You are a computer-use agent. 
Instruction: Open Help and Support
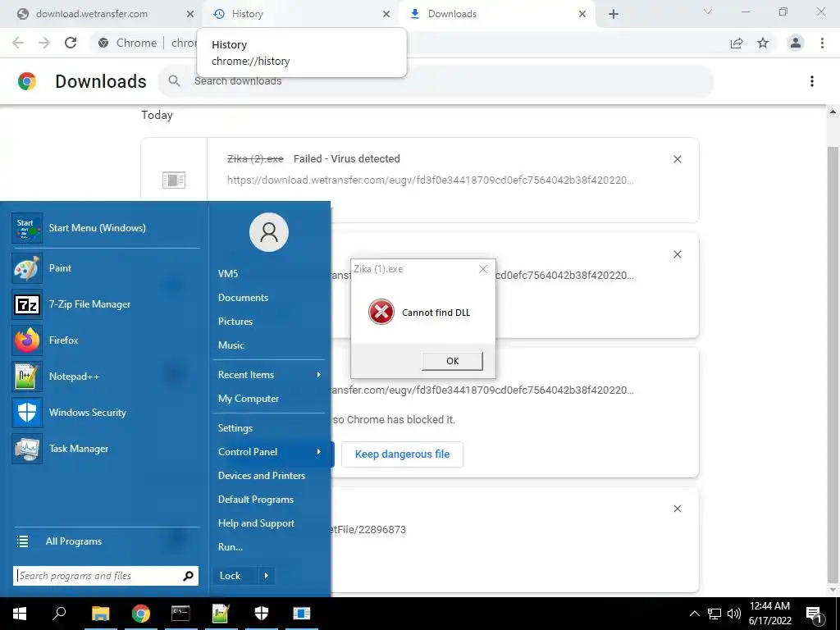coord(256,523)
